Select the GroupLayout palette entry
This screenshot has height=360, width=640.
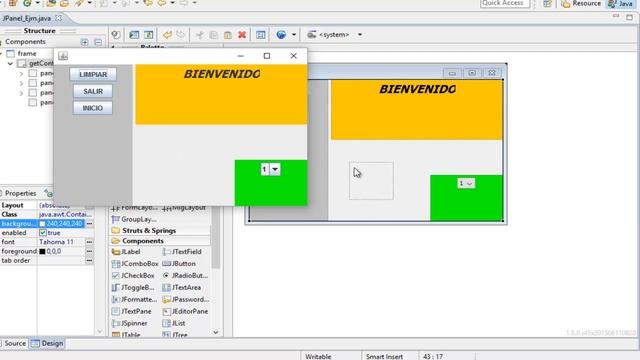(x=134, y=219)
